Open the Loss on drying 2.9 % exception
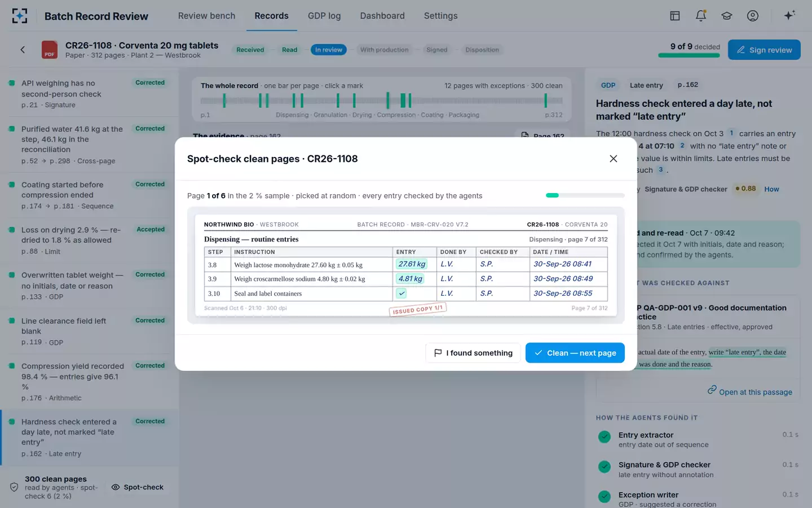This screenshot has height=508, width=812. pyautogui.click(x=90, y=240)
